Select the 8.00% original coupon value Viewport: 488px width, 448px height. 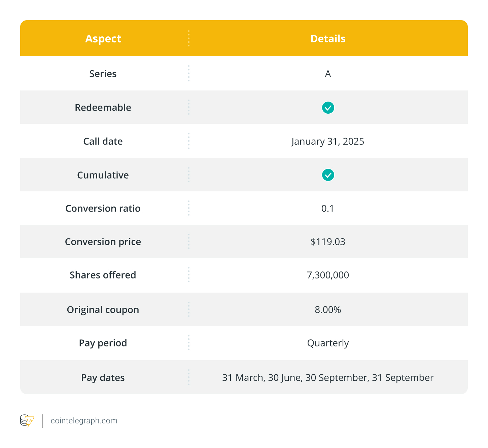328,310
